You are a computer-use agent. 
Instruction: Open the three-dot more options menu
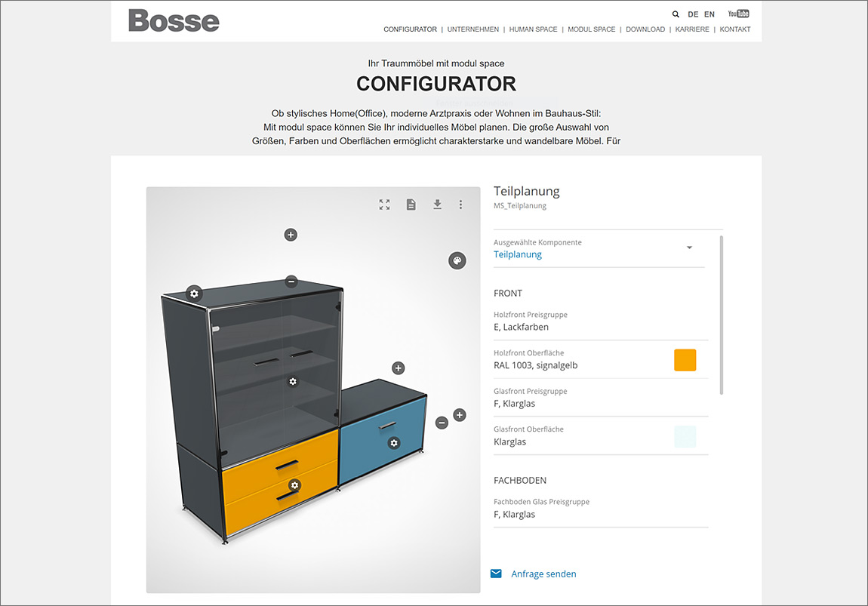(x=460, y=205)
